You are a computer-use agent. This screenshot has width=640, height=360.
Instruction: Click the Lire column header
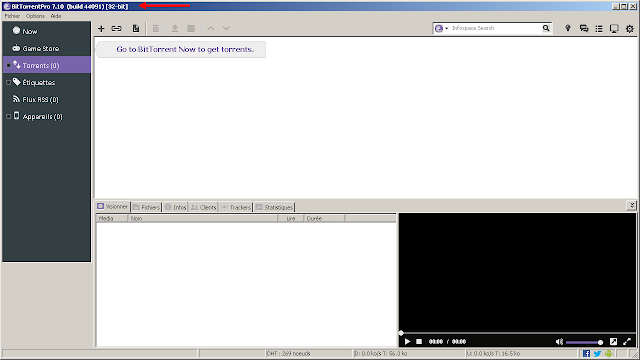(x=291, y=219)
